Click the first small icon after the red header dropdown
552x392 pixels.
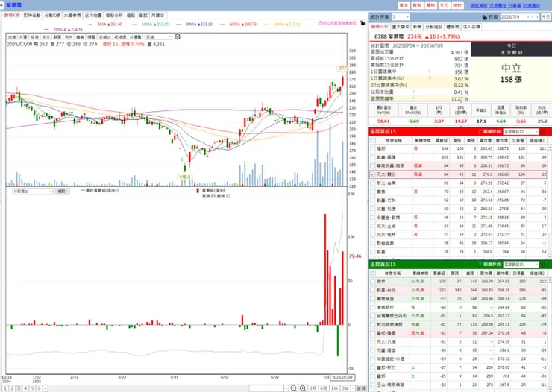pos(543,131)
